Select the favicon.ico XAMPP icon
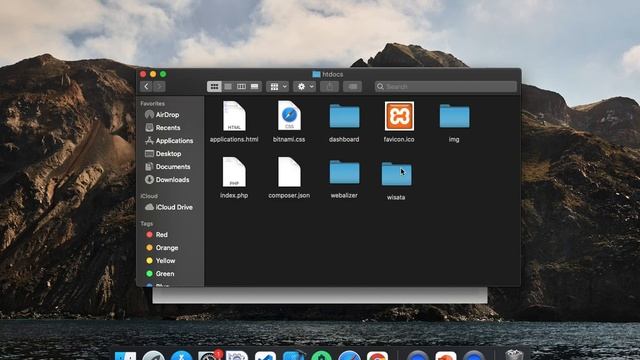The image size is (640, 360). 399,116
